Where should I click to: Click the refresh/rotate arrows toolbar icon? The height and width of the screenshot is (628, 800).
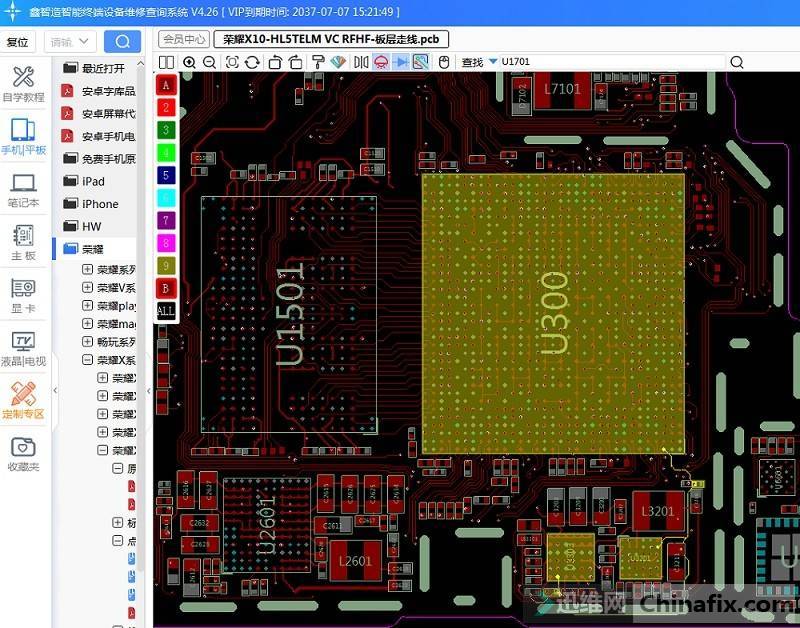[252, 62]
